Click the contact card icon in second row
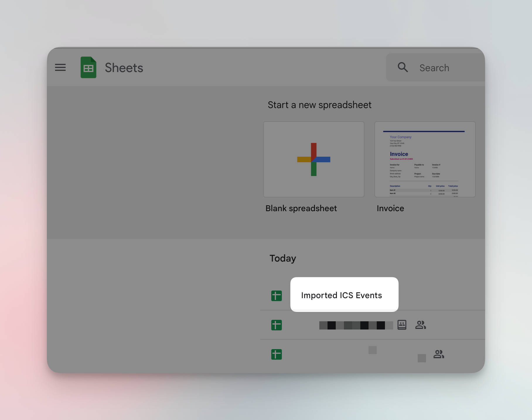 402,325
